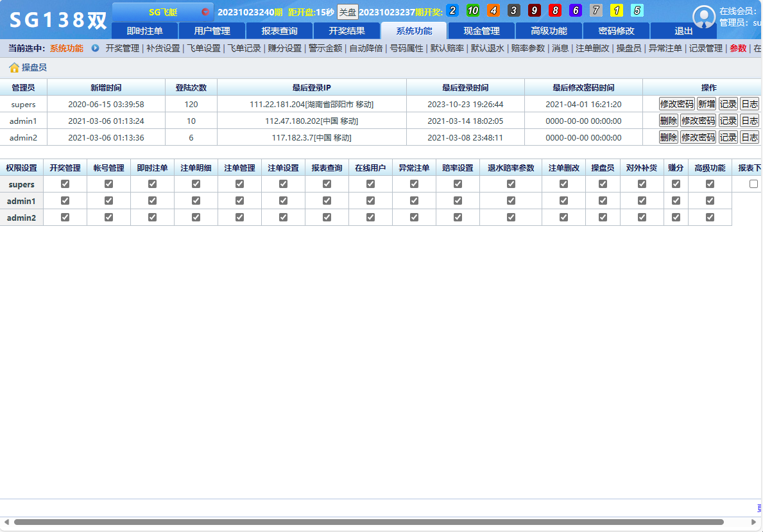Viewport: 763px width, 532px height.
Task: Click the home icon beside 操盘员
Action: coord(13,67)
